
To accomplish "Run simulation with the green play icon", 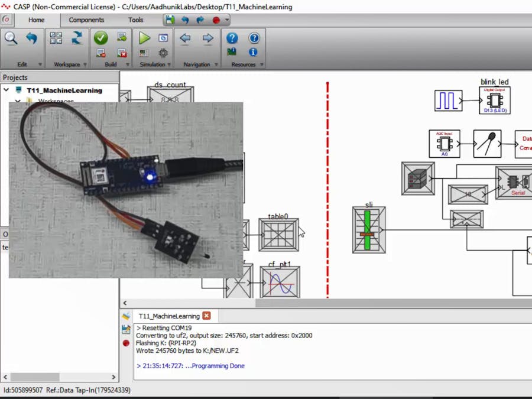I will click(144, 38).
